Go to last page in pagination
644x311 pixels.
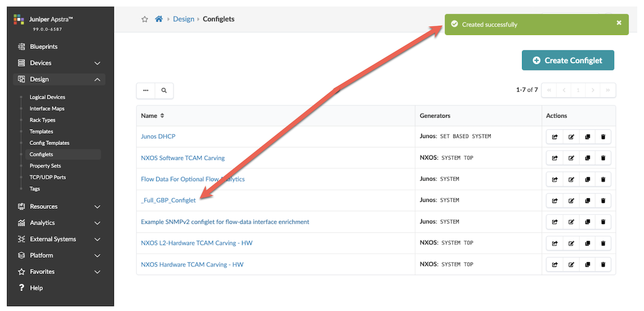tap(608, 90)
